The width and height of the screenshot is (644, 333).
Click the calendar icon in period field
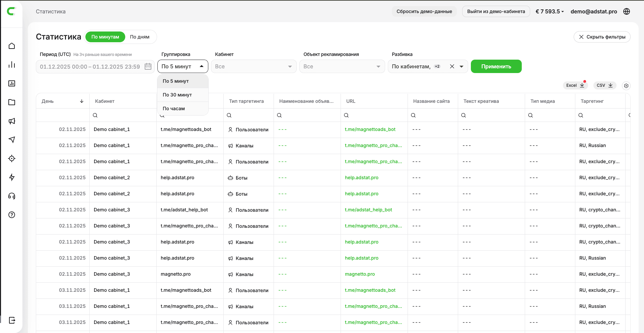[x=148, y=66]
